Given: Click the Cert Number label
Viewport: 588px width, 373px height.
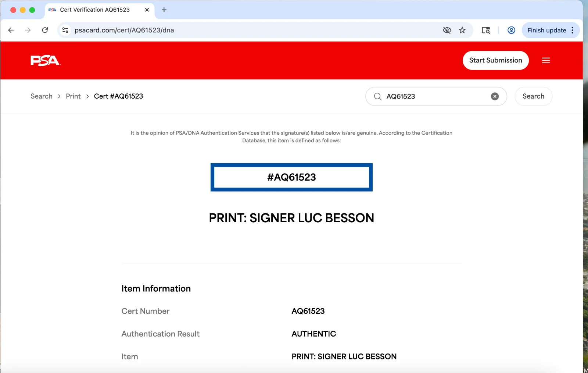Looking at the screenshot, I should pyautogui.click(x=146, y=311).
